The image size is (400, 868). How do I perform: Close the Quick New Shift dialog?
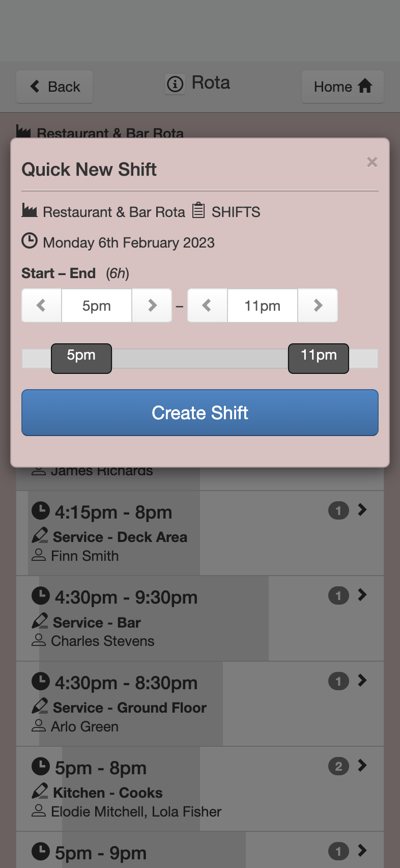tap(372, 162)
